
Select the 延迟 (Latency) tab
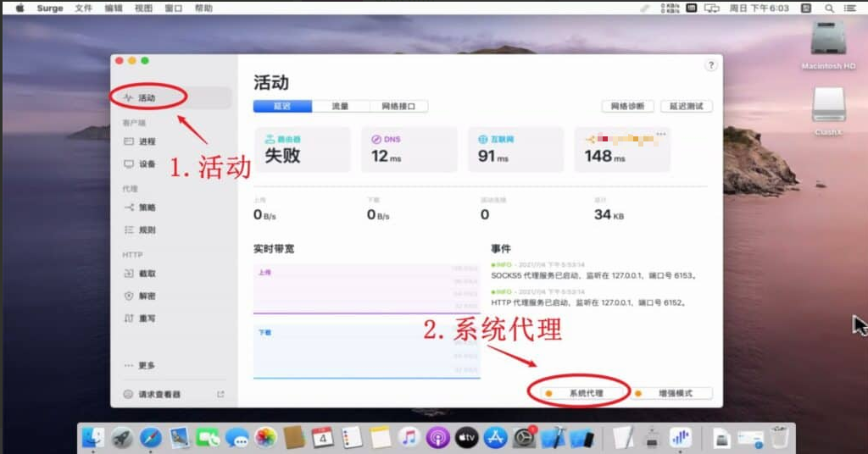(x=282, y=107)
